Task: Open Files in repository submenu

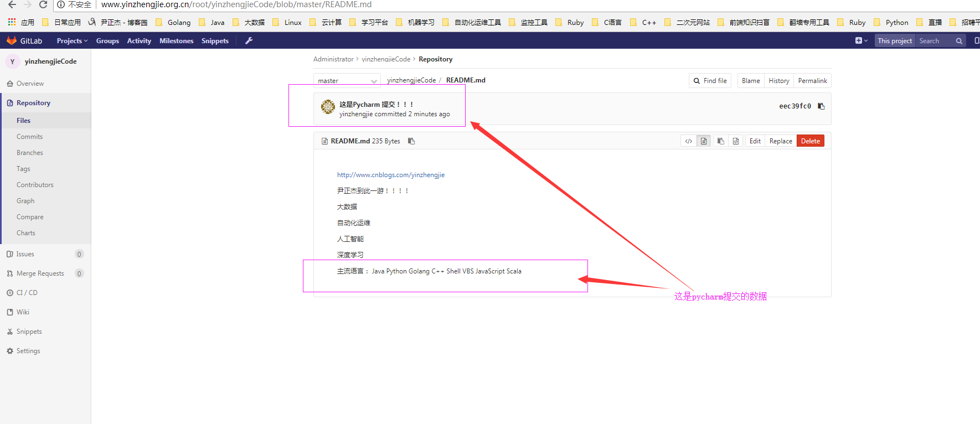Action: point(45,121)
